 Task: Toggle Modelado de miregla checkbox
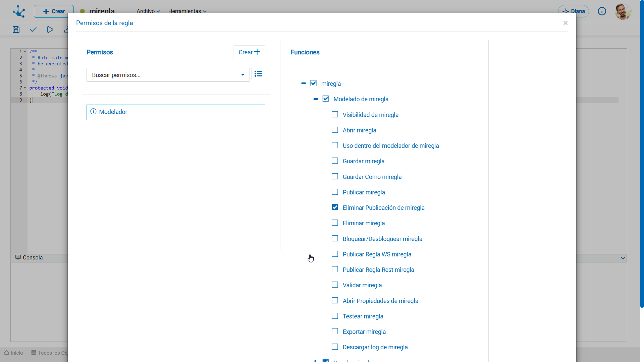click(326, 99)
